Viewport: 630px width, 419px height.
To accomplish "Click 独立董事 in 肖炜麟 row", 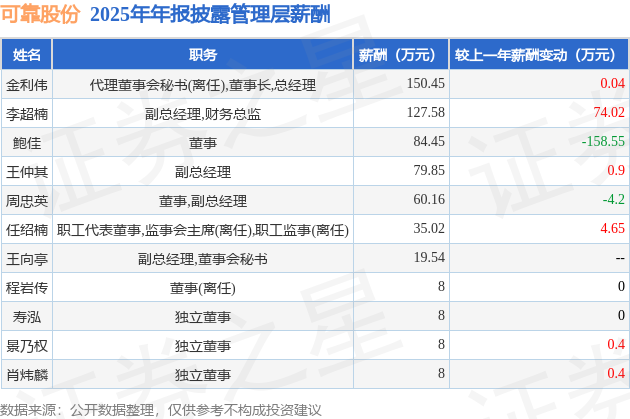I will [x=203, y=375].
